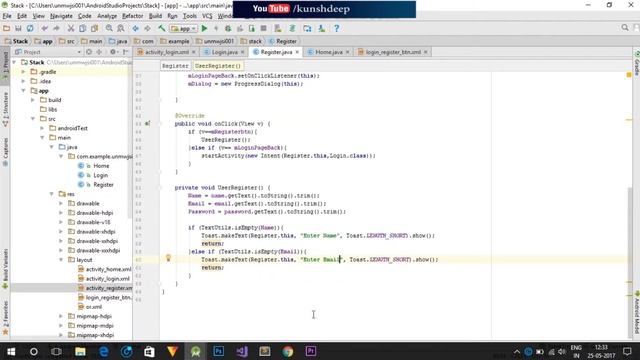640x360 pixels.
Task: Click the Replace icon in toolbar
Action: 121,28
